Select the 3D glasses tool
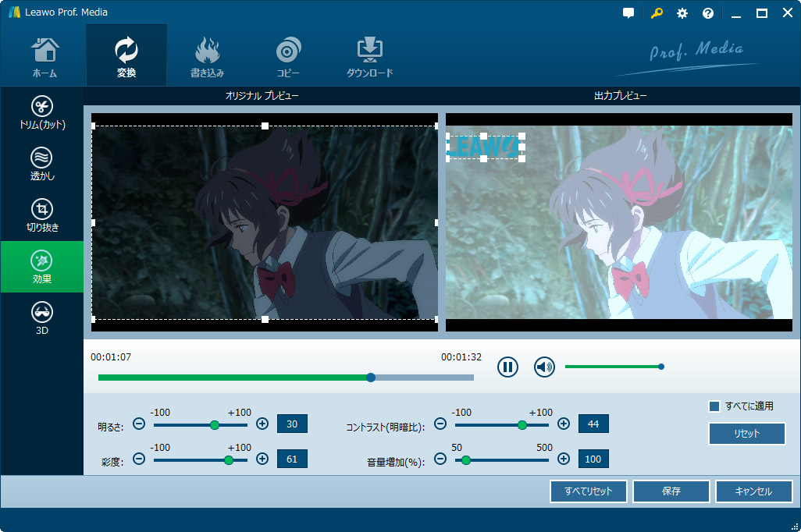This screenshot has width=801, height=532. coord(42,318)
